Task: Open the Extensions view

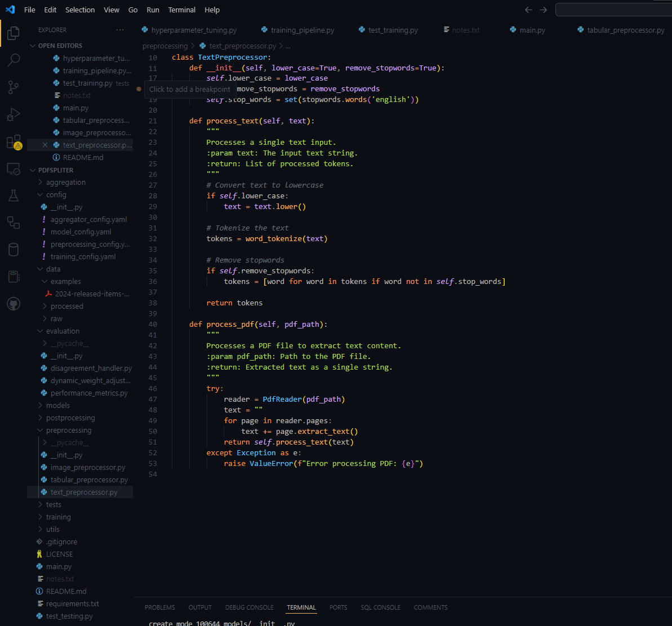Action: tap(14, 141)
